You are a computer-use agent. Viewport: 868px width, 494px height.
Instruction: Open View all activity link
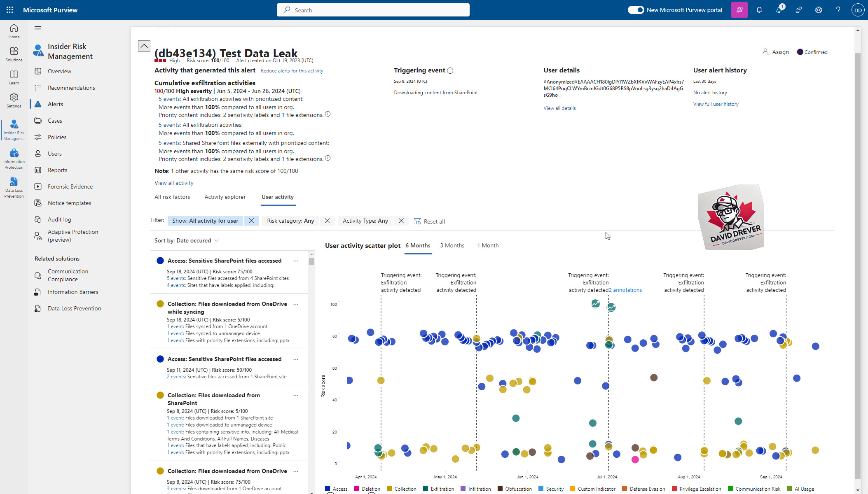click(174, 183)
